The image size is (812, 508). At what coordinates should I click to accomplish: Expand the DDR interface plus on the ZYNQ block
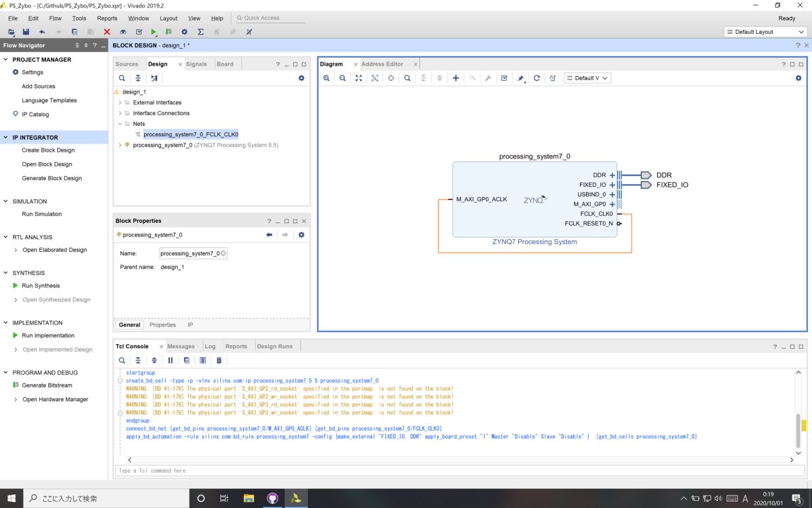coord(612,175)
